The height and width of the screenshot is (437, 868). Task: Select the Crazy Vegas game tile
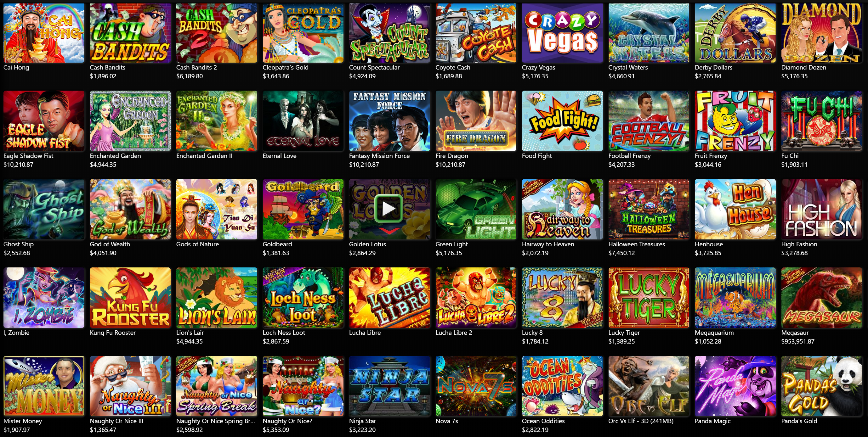coord(562,33)
